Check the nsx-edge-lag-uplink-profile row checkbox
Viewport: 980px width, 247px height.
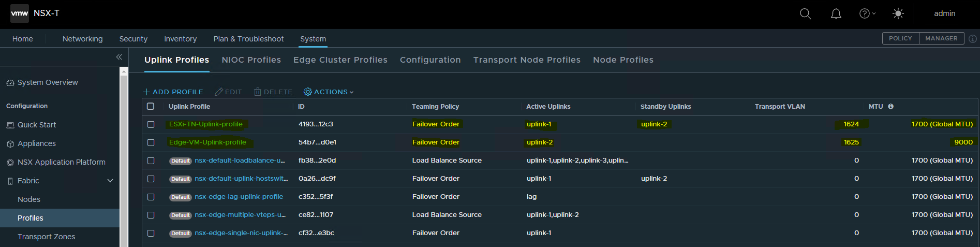click(x=151, y=197)
